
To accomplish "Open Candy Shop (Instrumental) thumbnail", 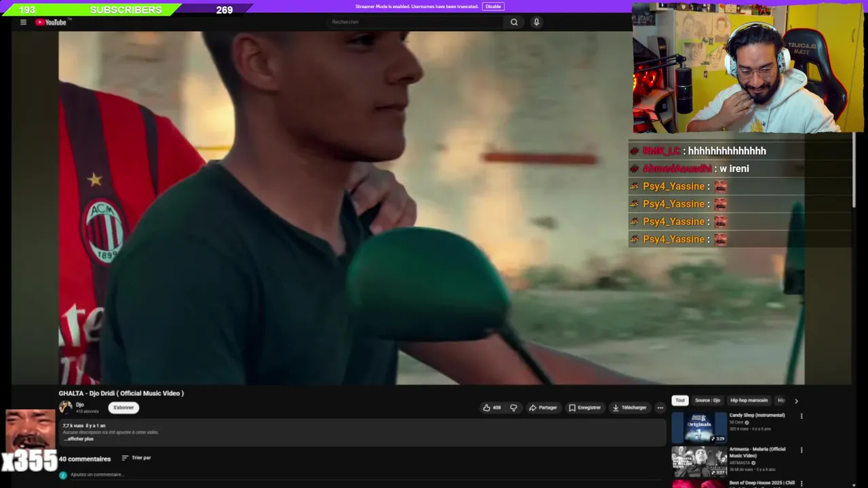I will [x=699, y=427].
